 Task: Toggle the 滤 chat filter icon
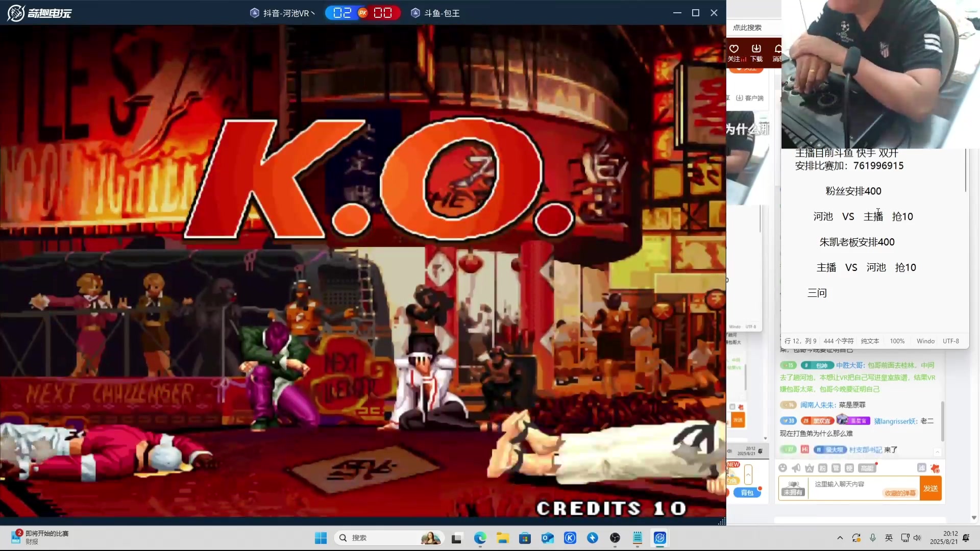tap(921, 468)
